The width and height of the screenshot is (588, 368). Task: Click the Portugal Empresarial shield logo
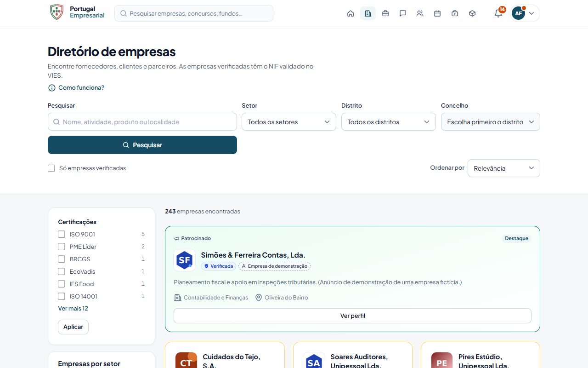(57, 12)
